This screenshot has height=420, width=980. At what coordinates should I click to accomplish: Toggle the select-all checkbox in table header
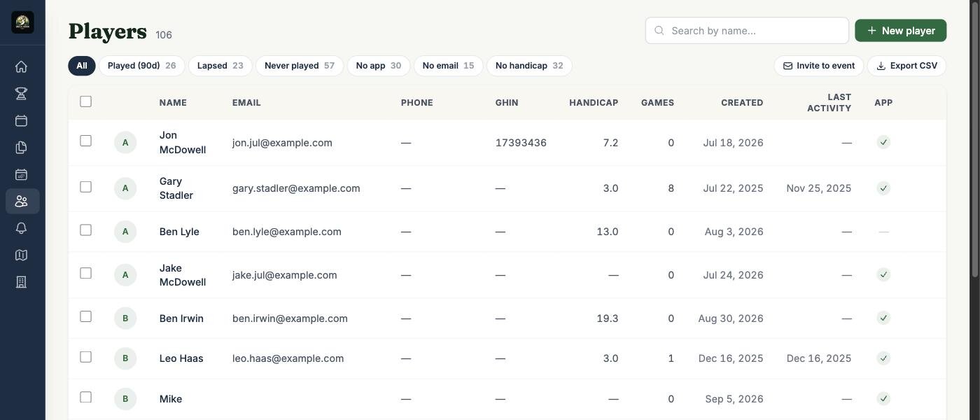click(x=85, y=101)
